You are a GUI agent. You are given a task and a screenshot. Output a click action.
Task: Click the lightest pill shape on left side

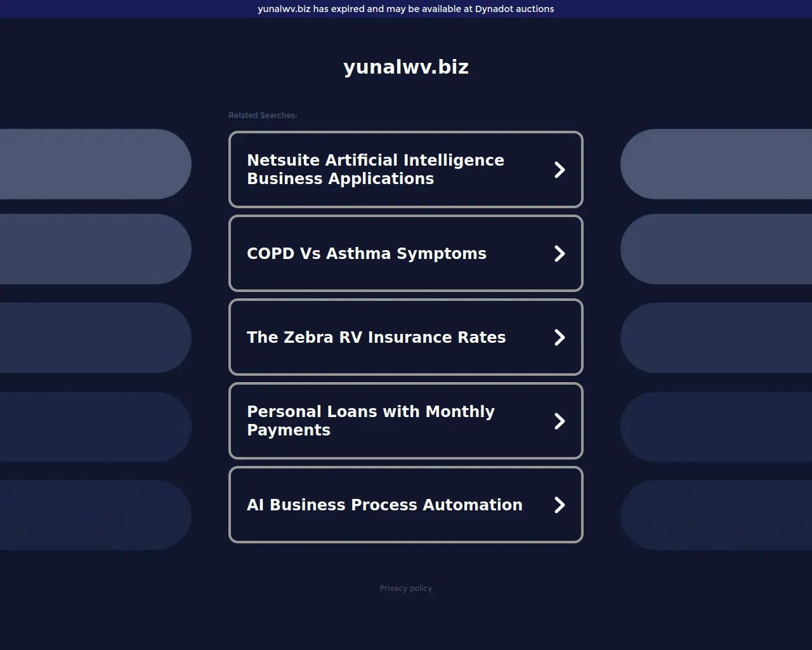[x=95, y=164]
